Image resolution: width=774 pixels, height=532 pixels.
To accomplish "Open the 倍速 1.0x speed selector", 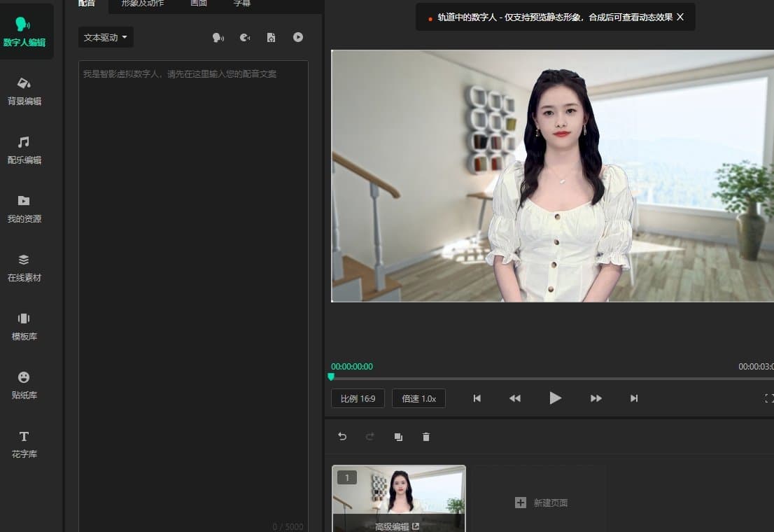I will [418, 398].
